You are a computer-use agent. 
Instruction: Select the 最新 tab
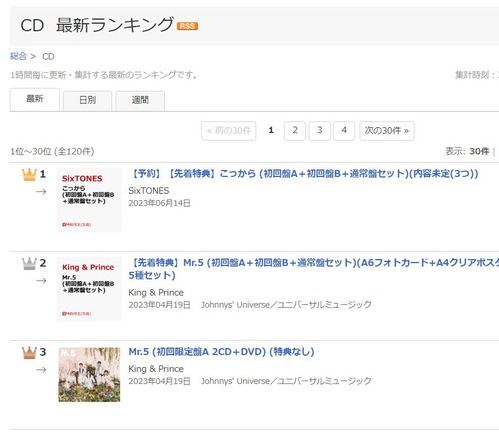(x=35, y=99)
